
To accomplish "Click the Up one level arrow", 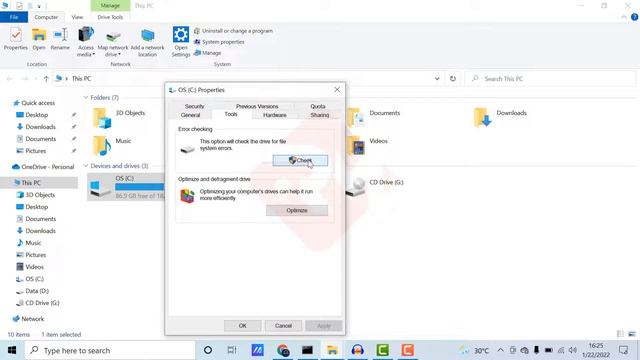I will 46,79.
